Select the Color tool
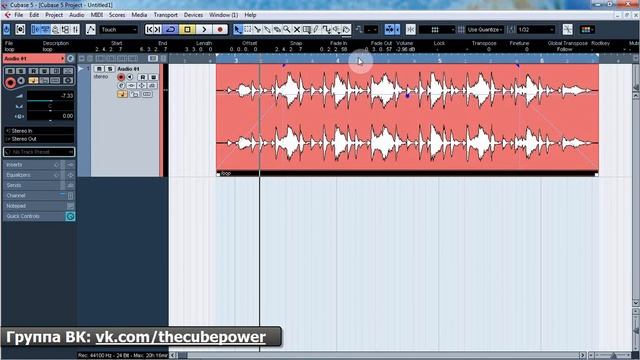The image size is (640, 360). point(346,29)
